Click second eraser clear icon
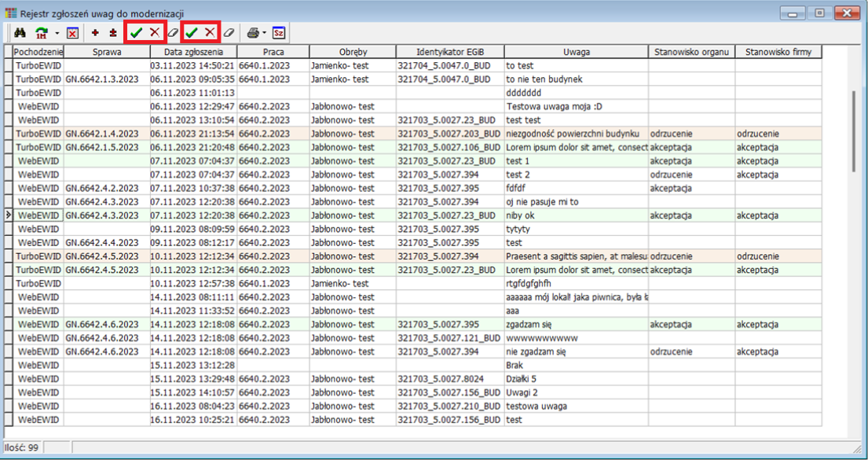 (x=229, y=33)
